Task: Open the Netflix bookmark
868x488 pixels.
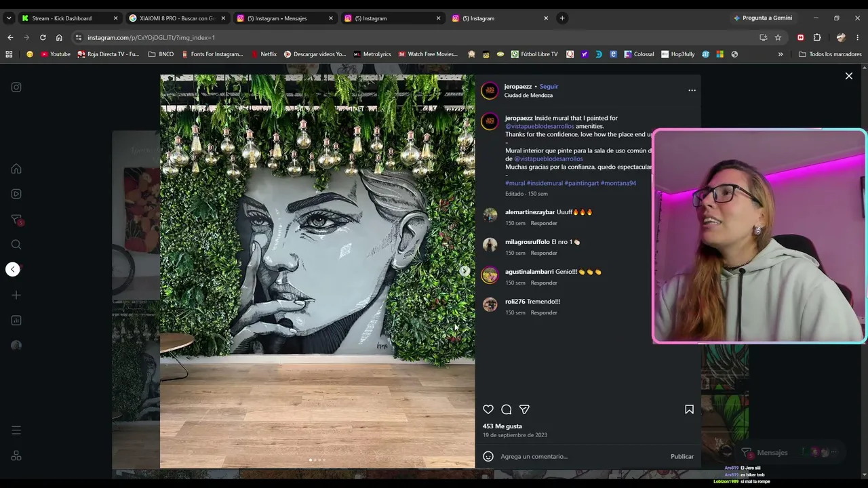Action: click(x=264, y=54)
